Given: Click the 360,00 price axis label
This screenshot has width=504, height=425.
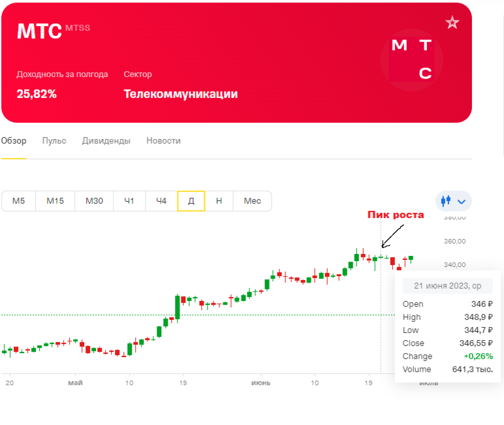Looking at the screenshot, I should coord(454,241).
